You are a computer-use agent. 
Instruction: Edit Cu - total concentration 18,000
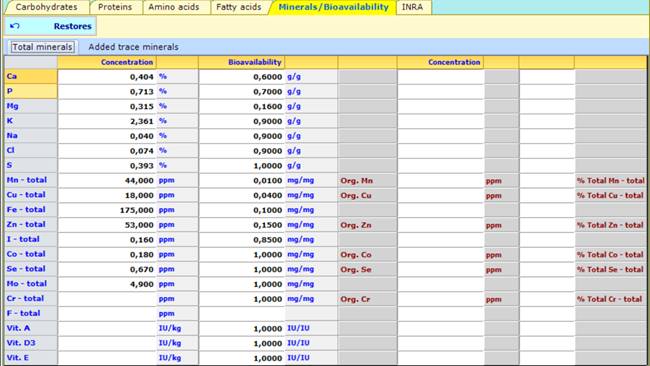(107, 195)
